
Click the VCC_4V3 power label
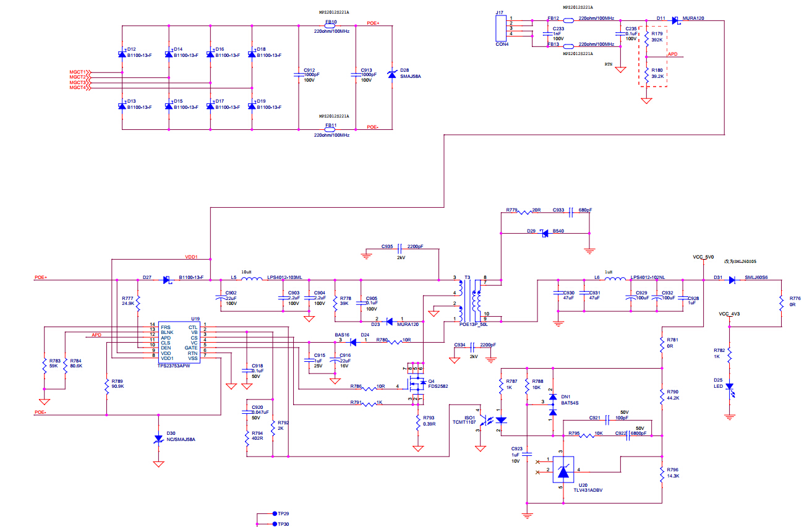click(x=730, y=314)
